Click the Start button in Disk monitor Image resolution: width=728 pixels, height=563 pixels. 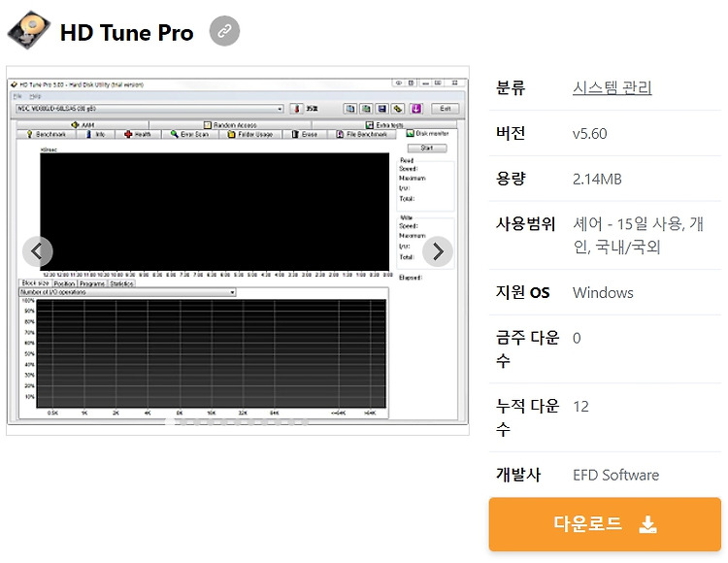click(x=427, y=148)
